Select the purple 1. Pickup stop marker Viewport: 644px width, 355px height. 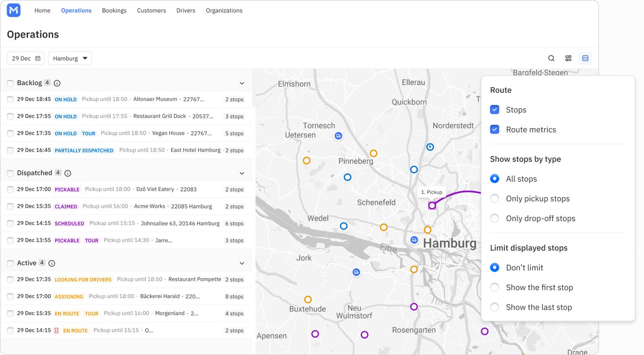click(x=432, y=205)
